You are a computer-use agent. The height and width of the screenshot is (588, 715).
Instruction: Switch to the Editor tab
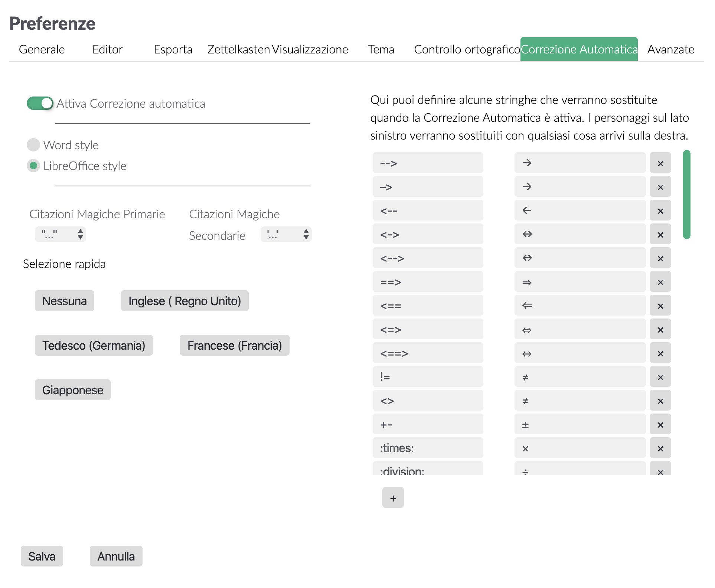coord(107,49)
